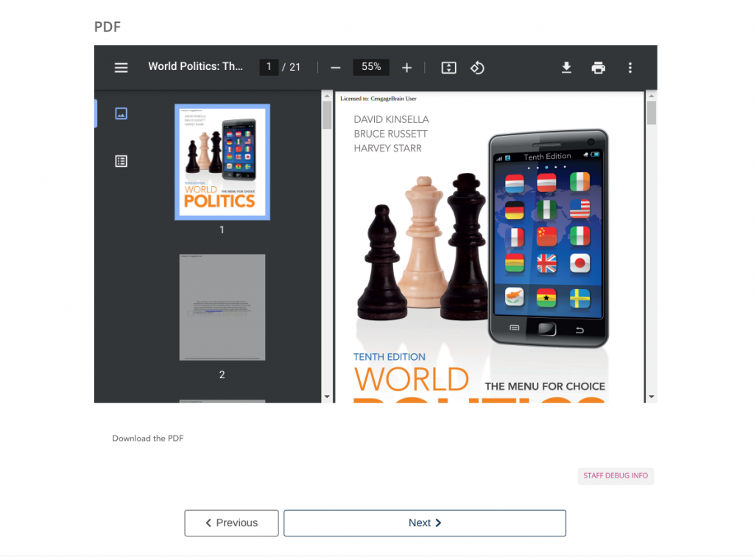Click the 55% zoom level field

tap(371, 67)
